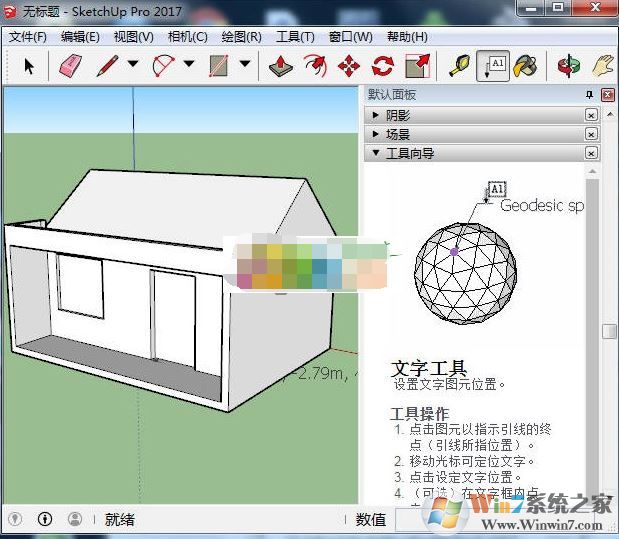Open the 视图(V) menu
619x539 pixels.
click(133, 37)
